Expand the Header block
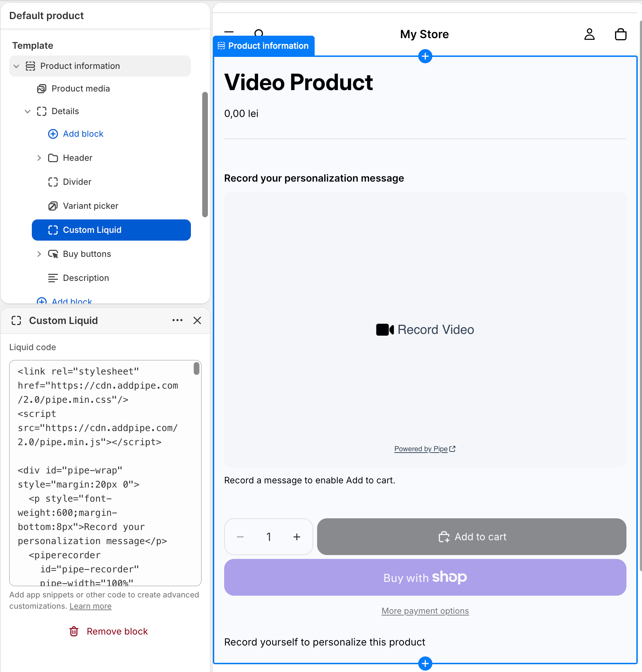 point(39,158)
